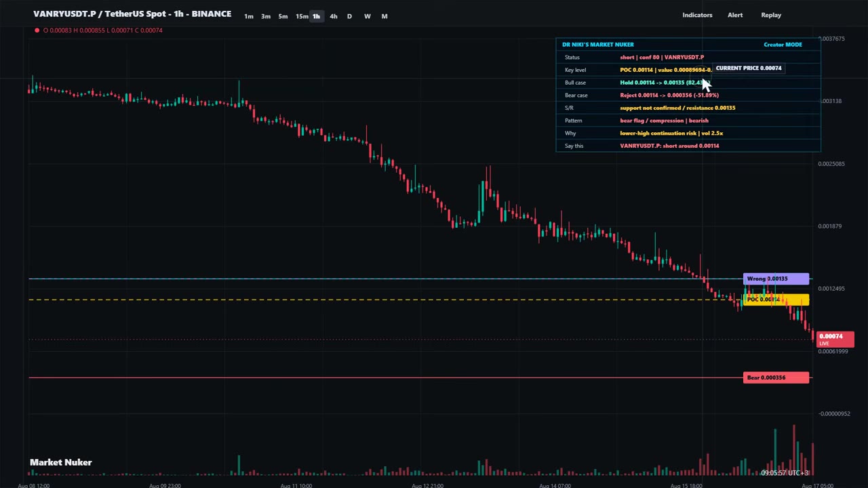Click the Key level POC 0.00114 value

pyautogui.click(x=665, y=70)
